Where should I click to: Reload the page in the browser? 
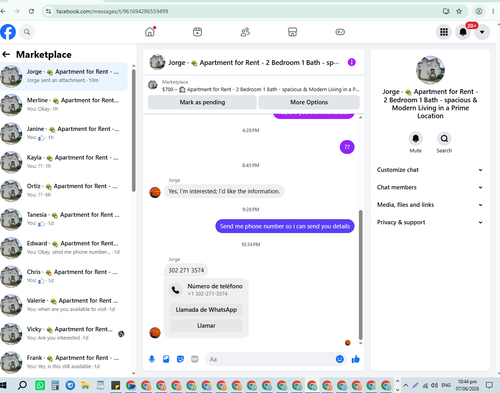31,11
